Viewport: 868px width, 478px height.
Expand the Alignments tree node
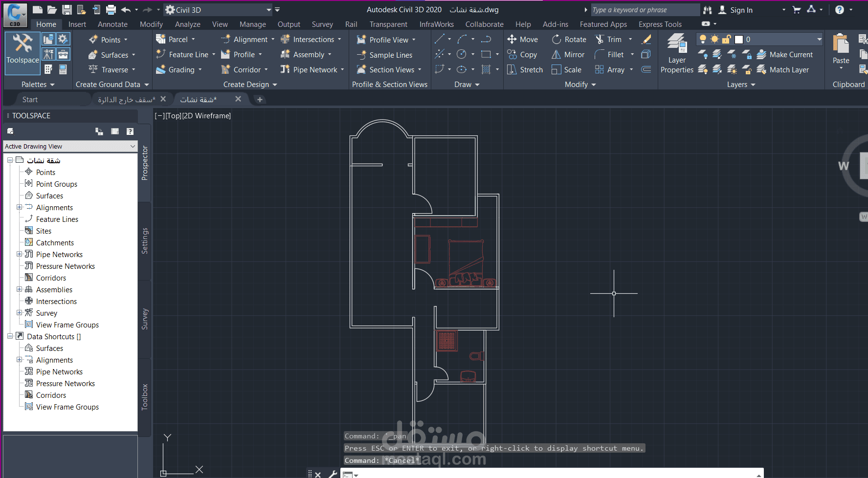[20, 207]
